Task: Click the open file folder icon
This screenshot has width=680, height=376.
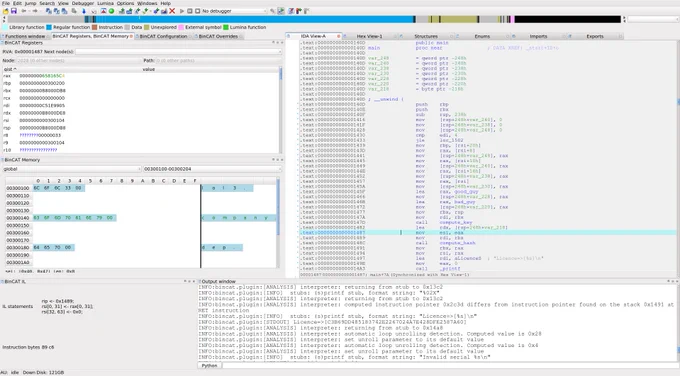Action: click(x=6, y=11)
